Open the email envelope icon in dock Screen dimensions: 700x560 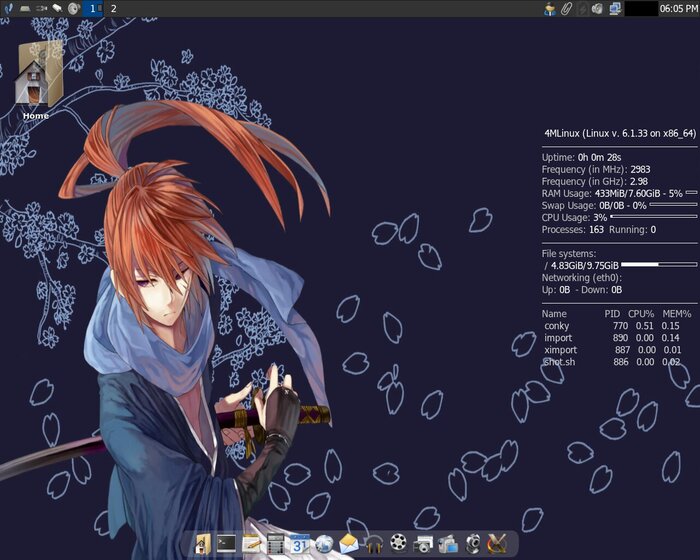[x=348, y=544]
